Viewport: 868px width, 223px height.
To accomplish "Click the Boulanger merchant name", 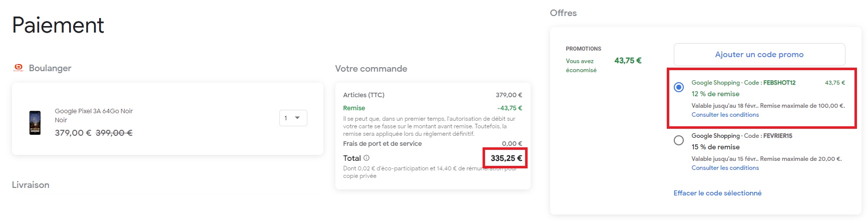I will tap(50, 68).
